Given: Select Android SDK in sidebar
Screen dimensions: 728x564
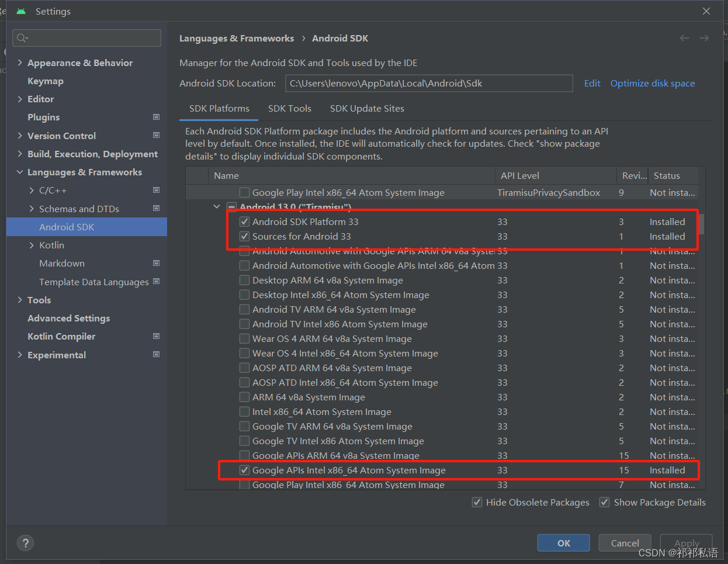Looking at the screenshot, I should pyautogui.click(x=86, y=227).
